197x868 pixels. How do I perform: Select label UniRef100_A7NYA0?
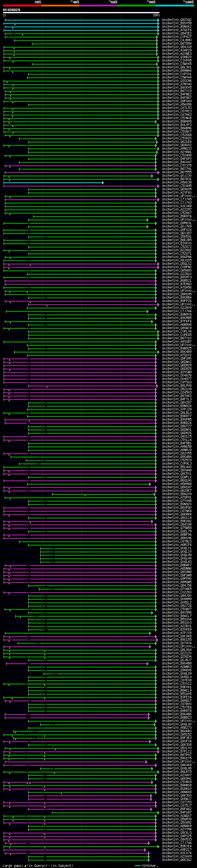(177, 84)
